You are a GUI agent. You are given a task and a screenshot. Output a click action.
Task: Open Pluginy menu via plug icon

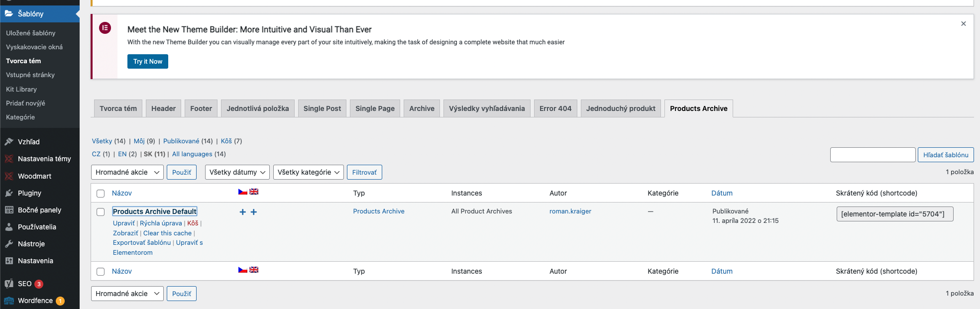[9, 193]
